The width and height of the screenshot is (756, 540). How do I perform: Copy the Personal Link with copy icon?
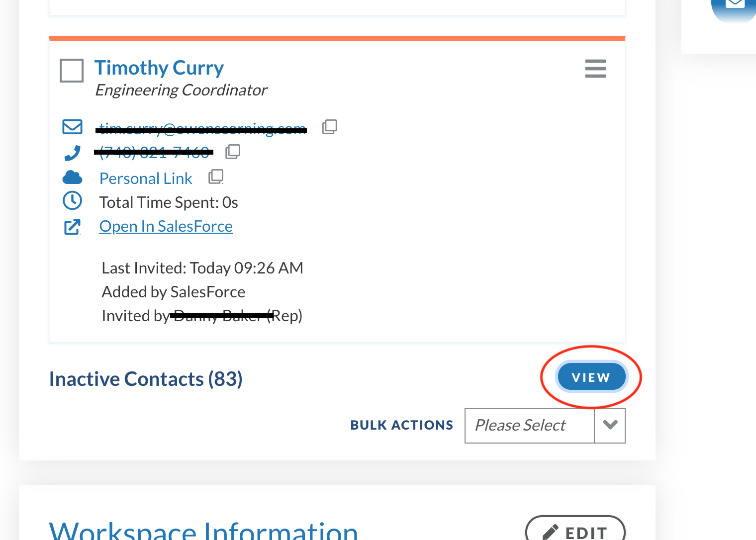[216, 177]
